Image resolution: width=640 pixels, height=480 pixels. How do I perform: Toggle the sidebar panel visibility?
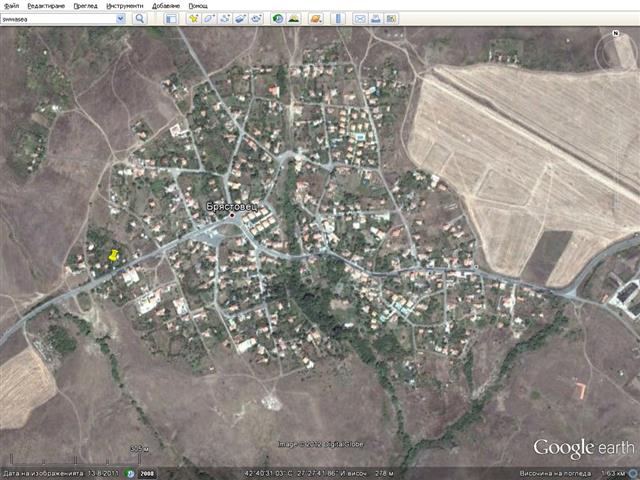[170, 18]
